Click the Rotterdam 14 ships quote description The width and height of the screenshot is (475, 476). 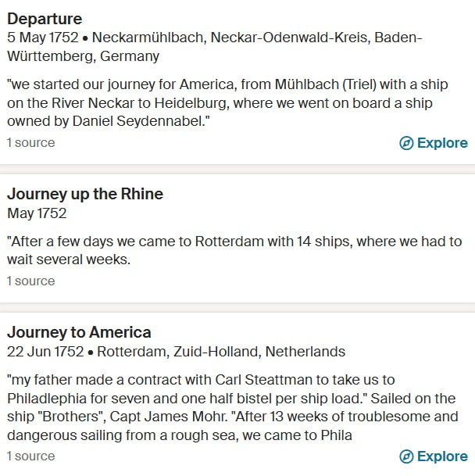coord(234,250)
